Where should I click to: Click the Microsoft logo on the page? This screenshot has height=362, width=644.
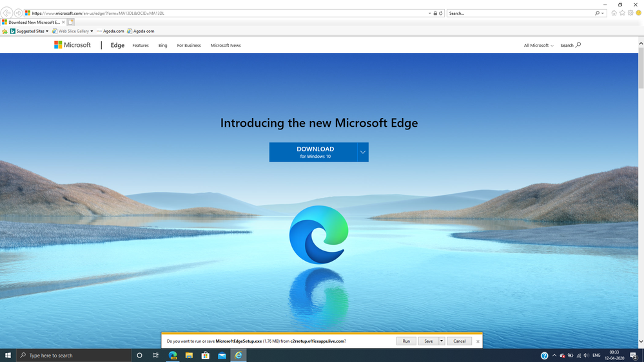pyautogui.click(x=72, y=45)
